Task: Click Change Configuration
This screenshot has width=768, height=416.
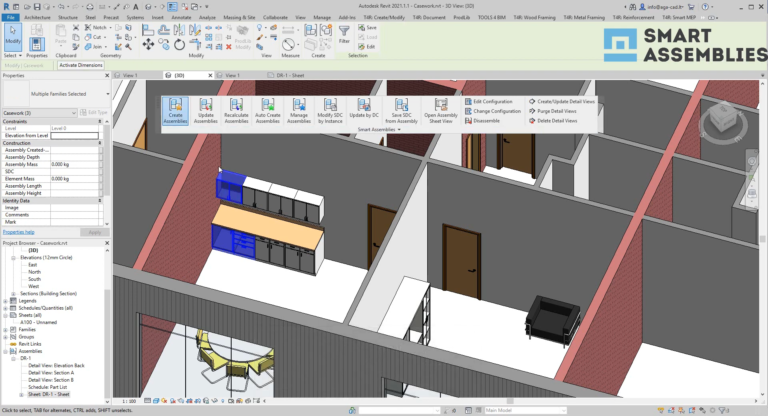Action: (x=493, y=111)
